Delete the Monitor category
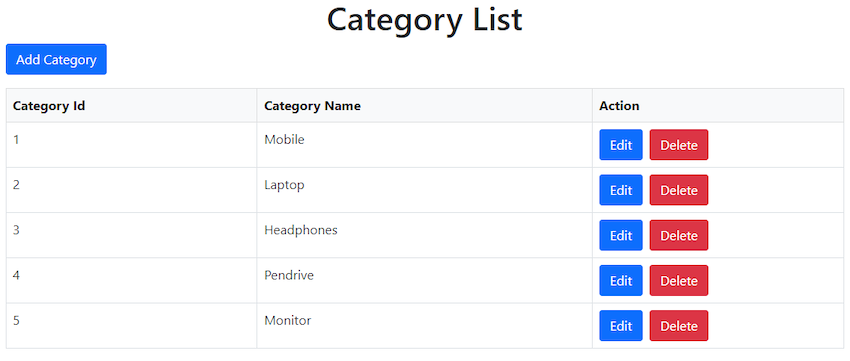The height and width of the screenshot is (361, 850). click(679, 326)
